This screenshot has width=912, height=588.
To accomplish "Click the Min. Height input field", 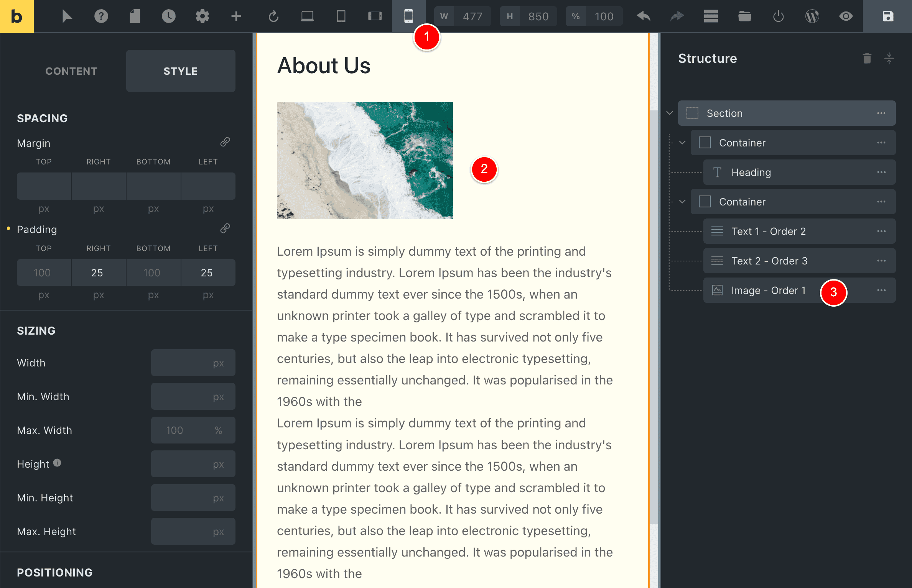I will 193,498.
